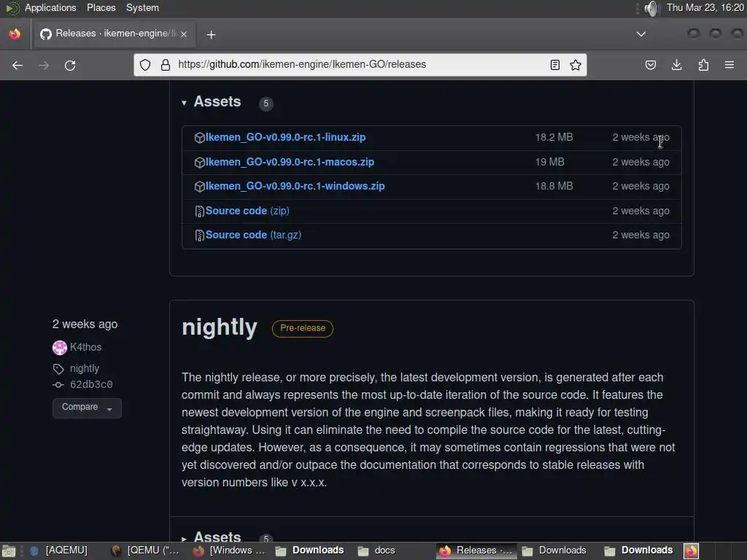Open the K4thos user profile link
The image size is (747, 560).
[86, 347]
